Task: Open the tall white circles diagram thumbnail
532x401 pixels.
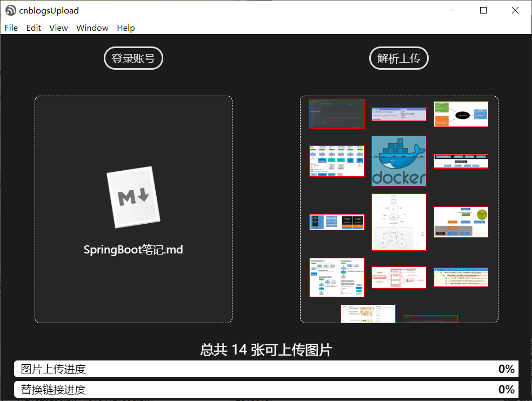Action: point(399,222)
